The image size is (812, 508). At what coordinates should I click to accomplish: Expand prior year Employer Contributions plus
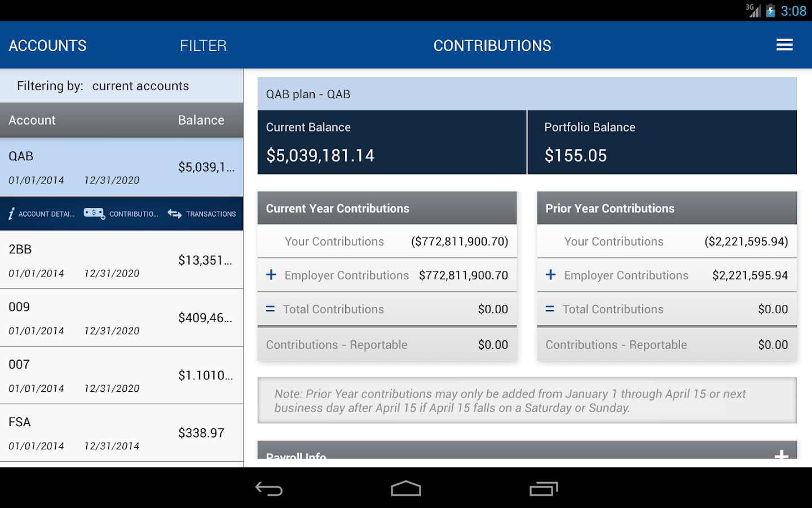(551, 275)
